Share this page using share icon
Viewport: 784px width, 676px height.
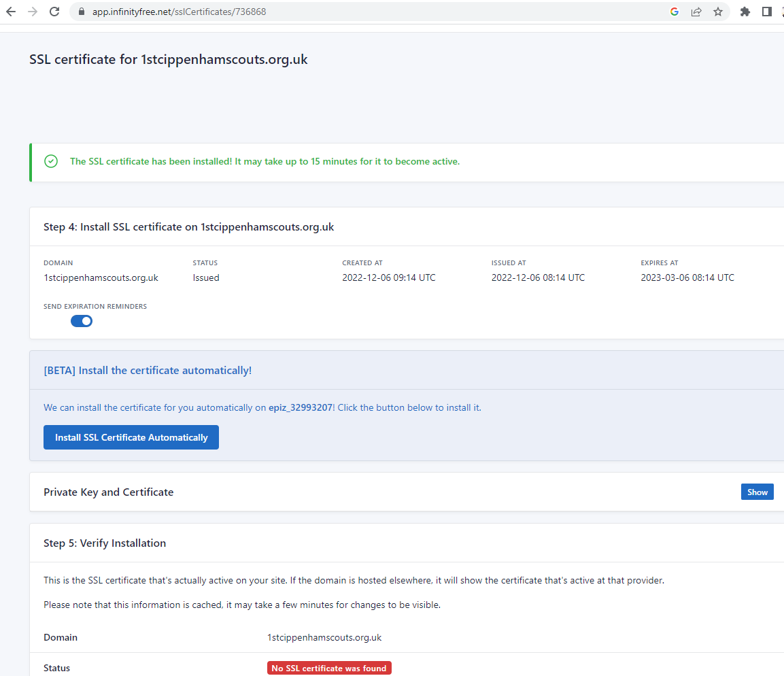(x=696, y=12)
